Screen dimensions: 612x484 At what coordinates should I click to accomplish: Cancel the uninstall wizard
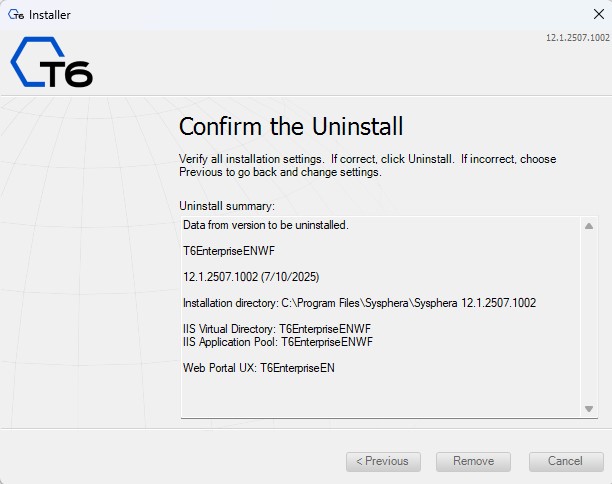coord(566,462)
